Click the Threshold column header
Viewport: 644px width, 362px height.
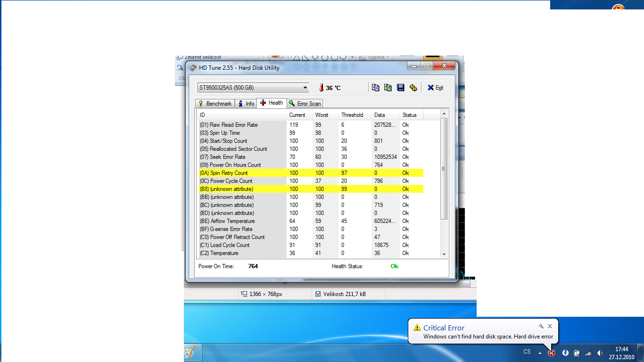(x=352, y=115)
